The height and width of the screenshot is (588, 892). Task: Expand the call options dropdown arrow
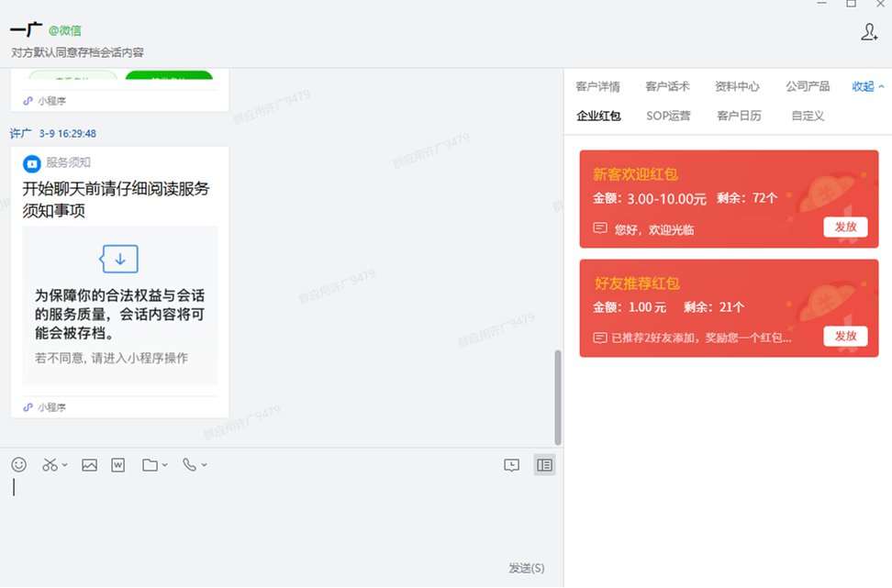coord(204,466)
